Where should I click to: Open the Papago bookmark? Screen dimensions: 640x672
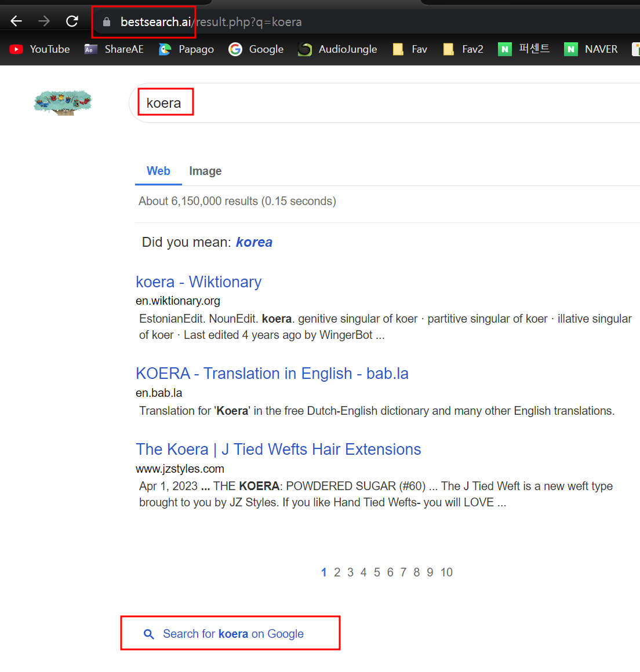coord(186,49)
